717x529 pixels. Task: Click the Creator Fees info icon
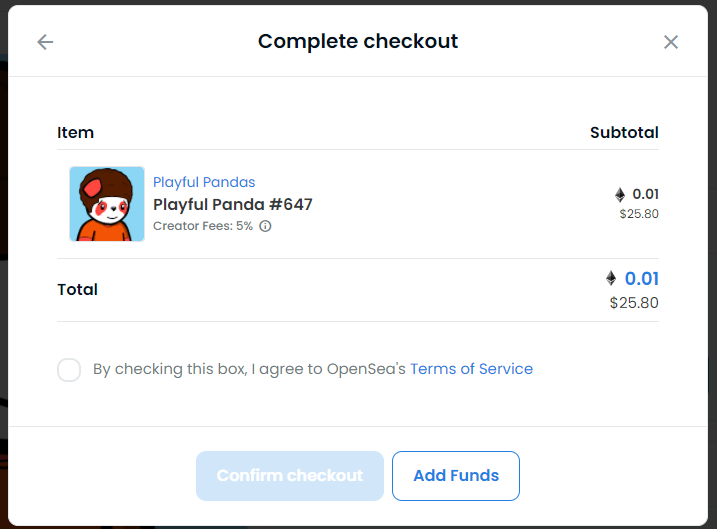click(x=265, y=226)
